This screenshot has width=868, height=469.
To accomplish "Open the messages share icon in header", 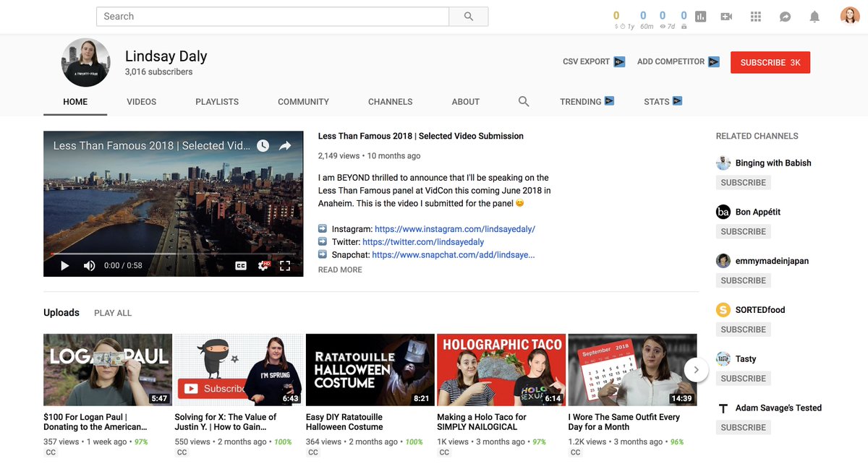I will coord(785,17).
